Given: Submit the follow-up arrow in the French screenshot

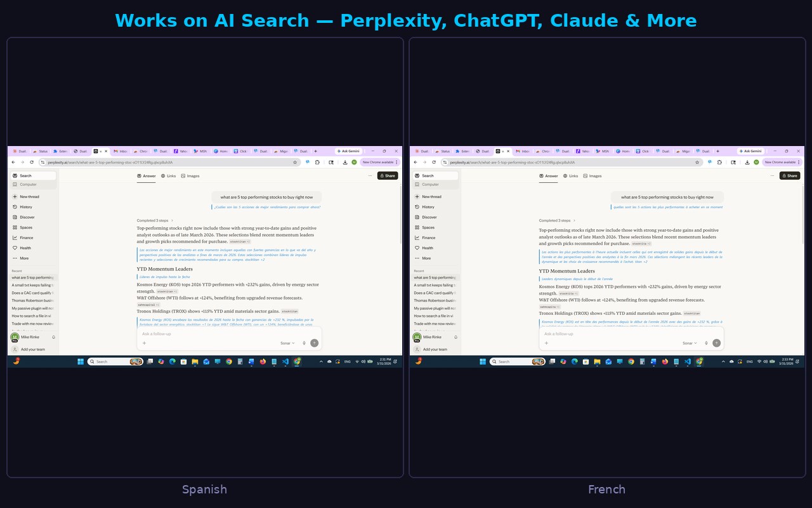Looking at the screenshot, I should point(716,343).
